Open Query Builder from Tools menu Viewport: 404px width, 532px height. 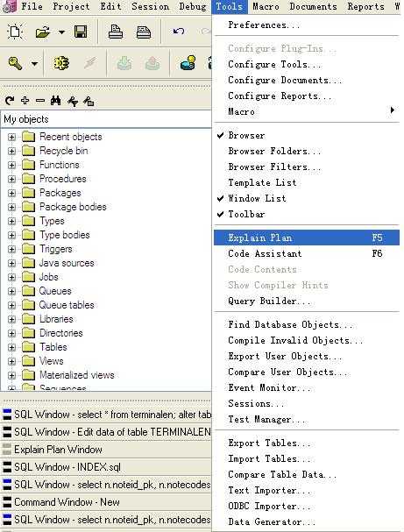[x=307, y=301]
